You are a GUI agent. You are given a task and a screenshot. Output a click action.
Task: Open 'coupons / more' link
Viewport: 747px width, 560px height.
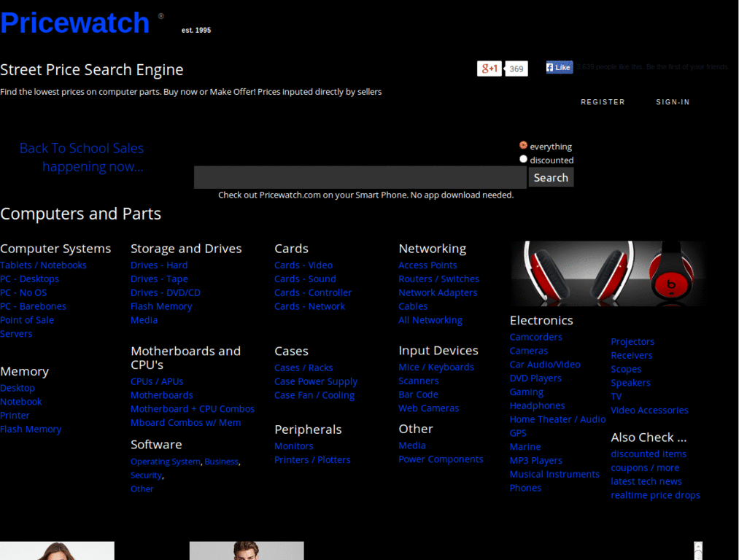pyautogui.click(x=645, y=468)
